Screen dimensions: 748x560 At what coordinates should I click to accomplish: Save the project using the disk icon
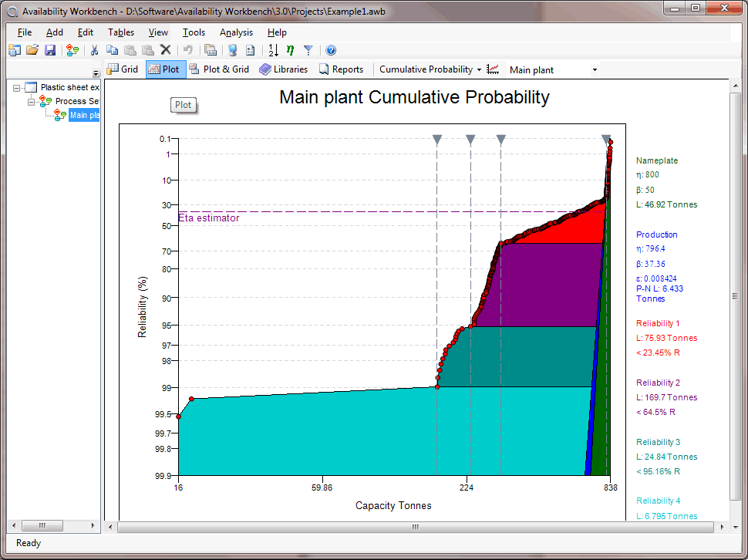49,49
